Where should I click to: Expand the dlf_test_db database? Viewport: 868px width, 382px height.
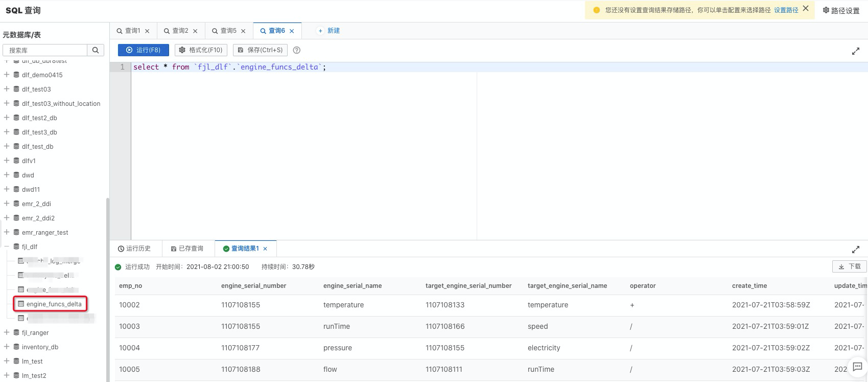(x=7, y=146)
